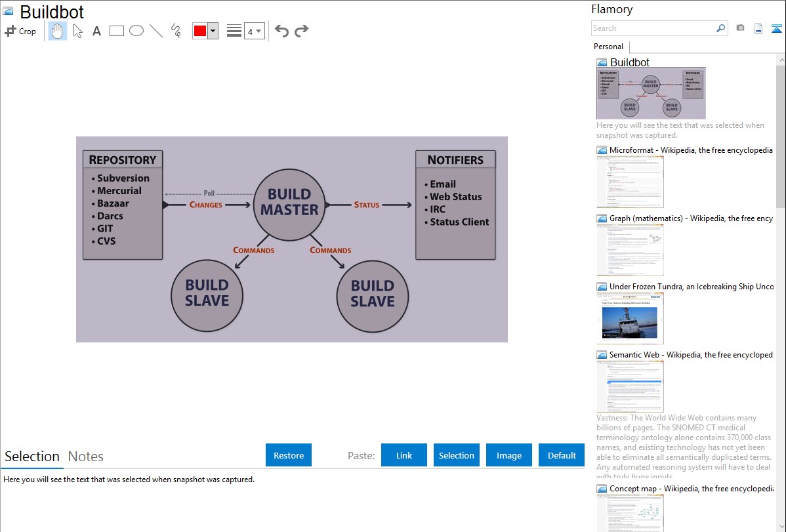Screen dimensions: 786x532
Task: Click the icon next to Buildbot in the sidebar
Action: (602, 63)
